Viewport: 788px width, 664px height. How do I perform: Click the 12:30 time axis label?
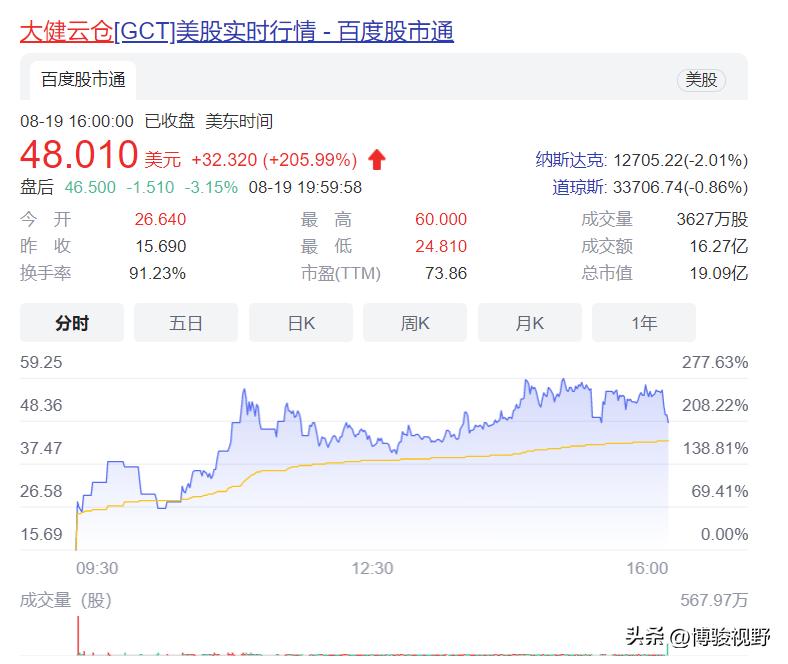click(x=372, y=568)
